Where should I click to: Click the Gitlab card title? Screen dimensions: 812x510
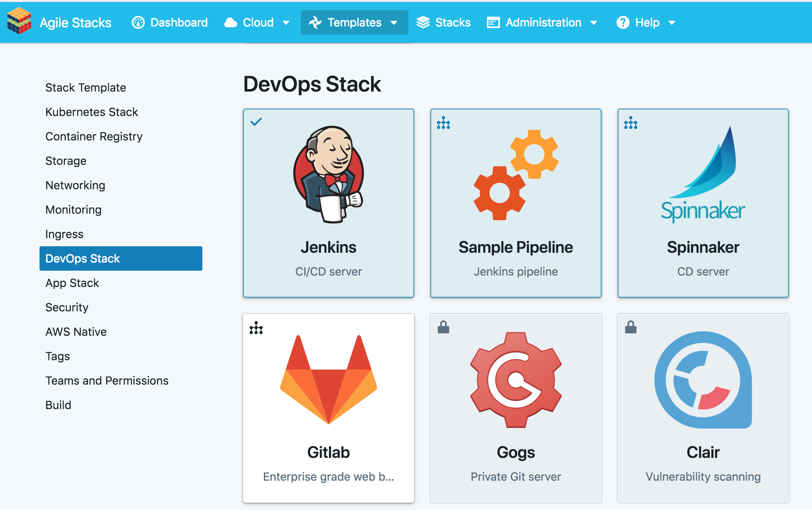coord(329,453)
